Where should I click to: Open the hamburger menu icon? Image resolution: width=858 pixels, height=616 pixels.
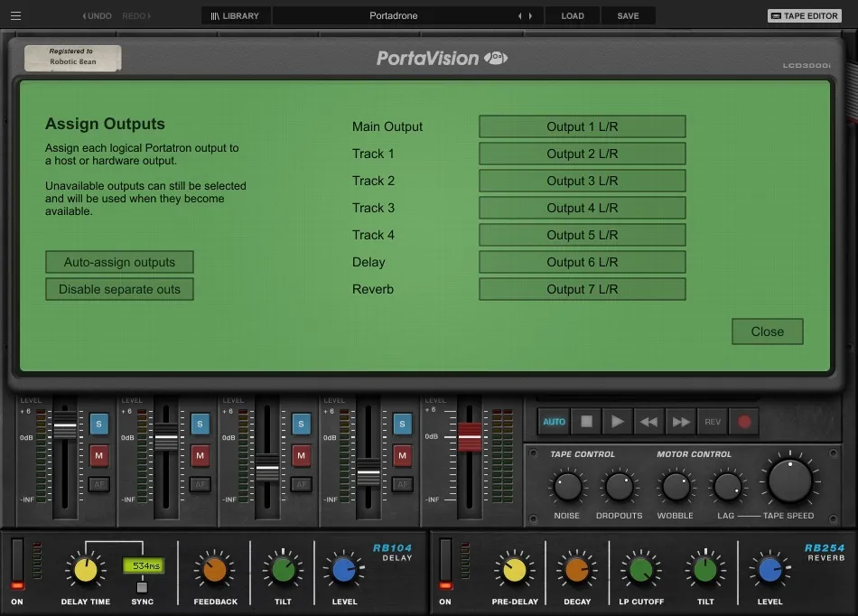pyautogui.click(x=16, y=16)
